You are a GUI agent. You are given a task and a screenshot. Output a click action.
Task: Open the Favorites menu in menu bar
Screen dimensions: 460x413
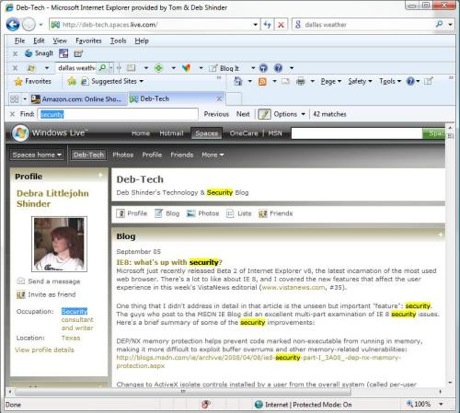point(88,41)
